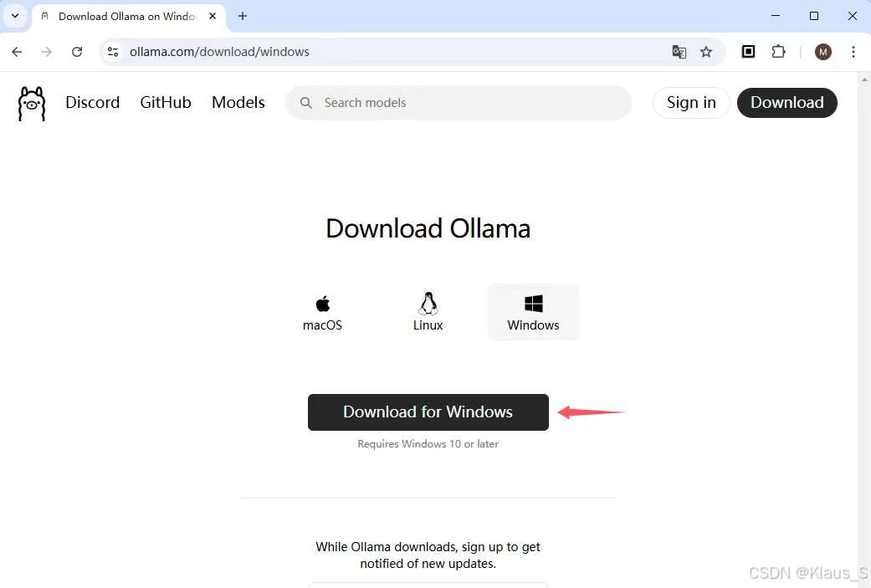
Task: Close the Download Ollama tab
Action: 213,16
